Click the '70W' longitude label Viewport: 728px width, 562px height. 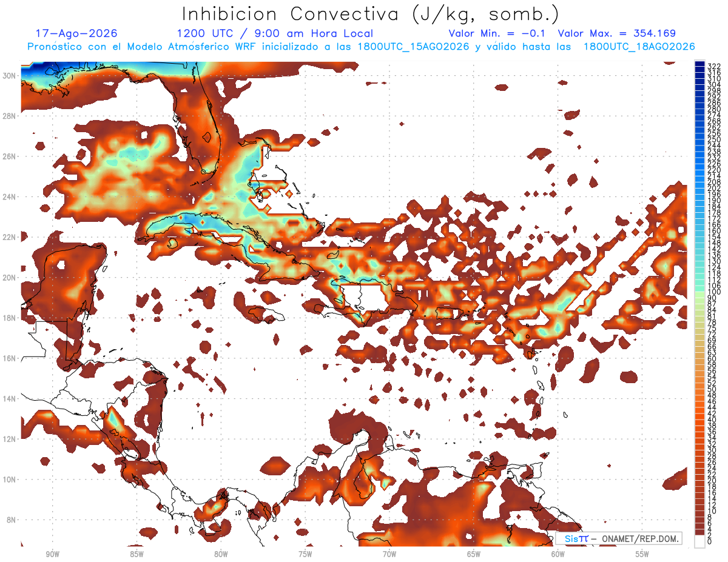(x=389, y=554)
